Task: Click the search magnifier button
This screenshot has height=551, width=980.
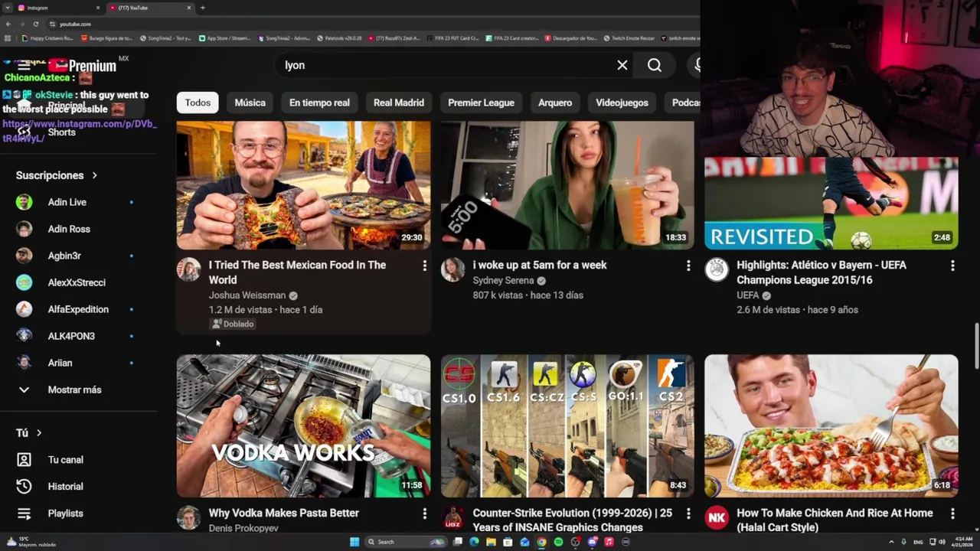Action: click(655, 65)
